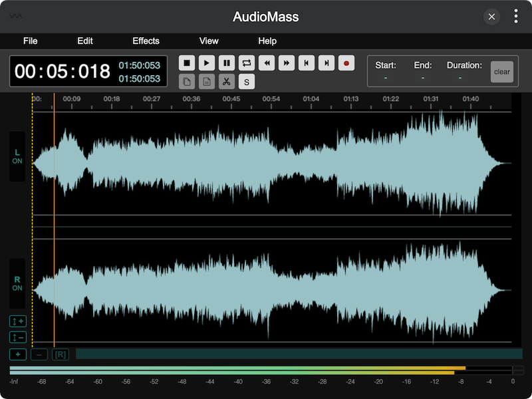
Task: Start recording with the red record button
Action: coord(346,63)
